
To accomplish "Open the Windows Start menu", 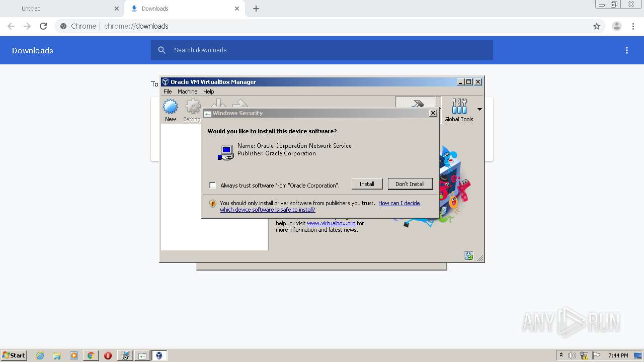I will coord(14,355).
